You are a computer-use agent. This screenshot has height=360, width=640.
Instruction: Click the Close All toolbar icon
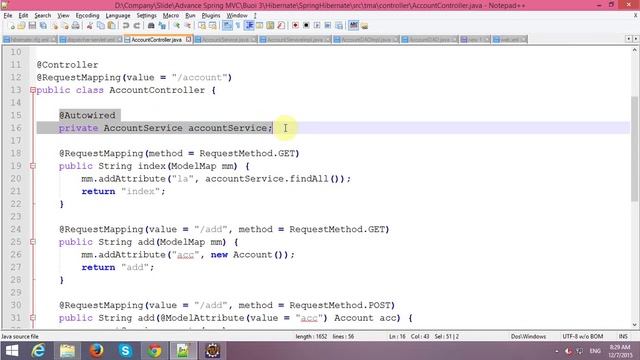(x=65, y=25)
